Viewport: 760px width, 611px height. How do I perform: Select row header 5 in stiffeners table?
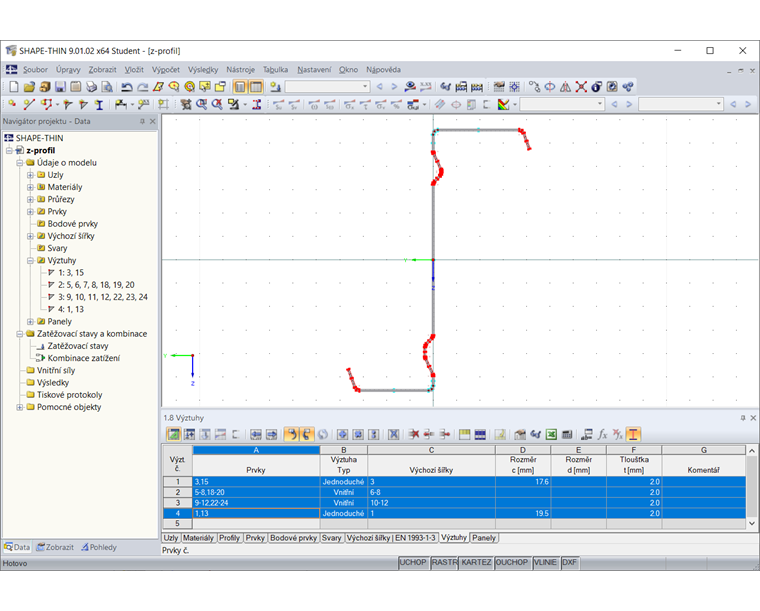[177, 523]
